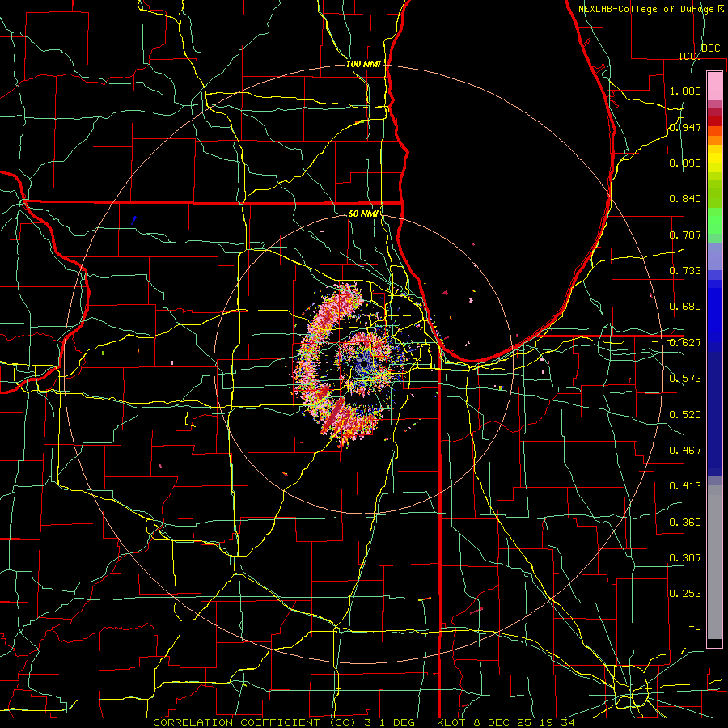
Task: Click the 0.627 scale value
Action: [685, 343]
